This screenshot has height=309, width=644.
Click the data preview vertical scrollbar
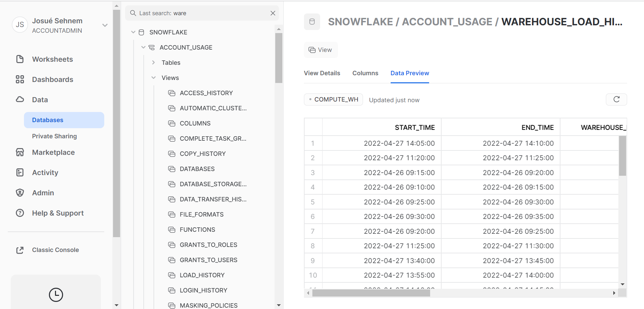(622, 156)
